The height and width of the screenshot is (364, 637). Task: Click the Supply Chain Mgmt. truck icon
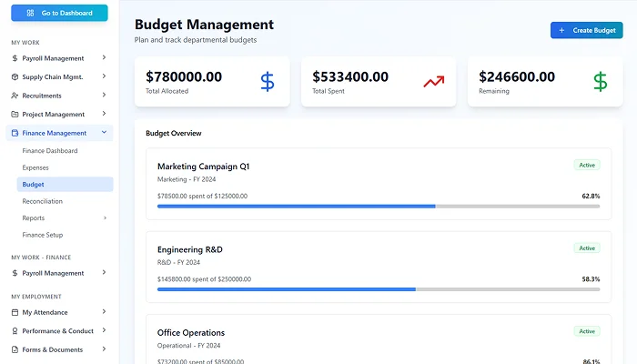tap(15, 77)
